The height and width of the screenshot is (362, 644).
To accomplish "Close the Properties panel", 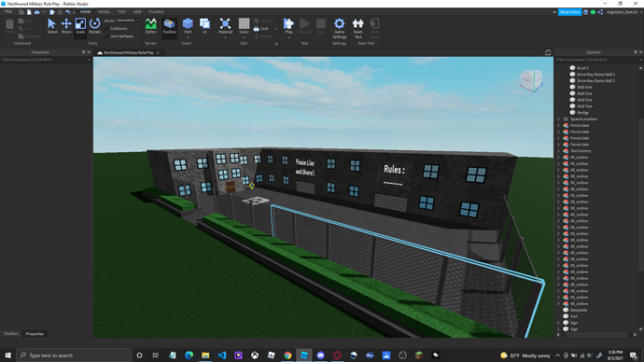I will pos(89,52).
